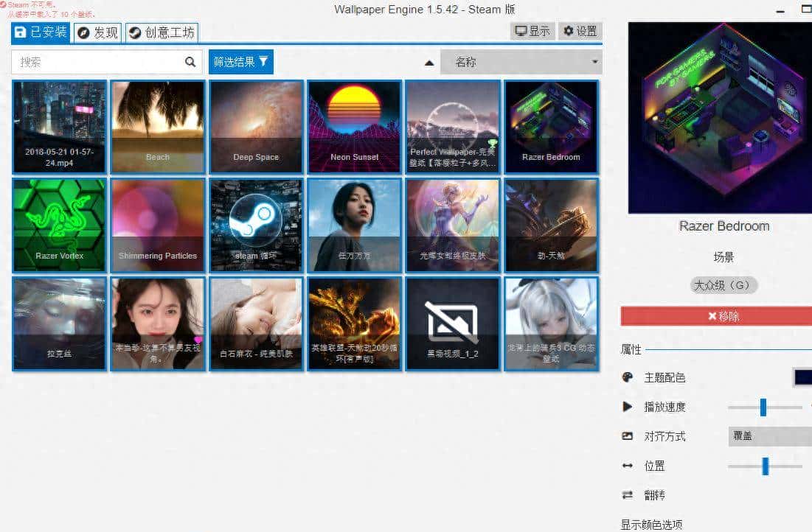
Task: Click the play icon beside 播放速度
Action: tap(628, 407)
